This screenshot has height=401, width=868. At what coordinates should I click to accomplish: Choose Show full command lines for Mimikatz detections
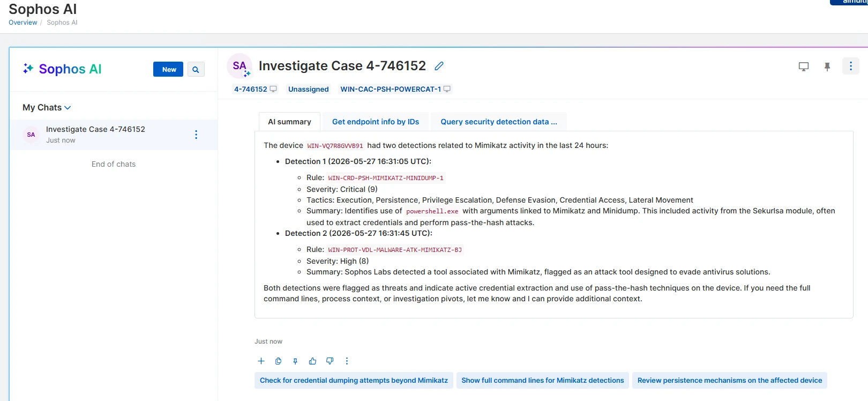pyautogui.click(x=543, y=380)
